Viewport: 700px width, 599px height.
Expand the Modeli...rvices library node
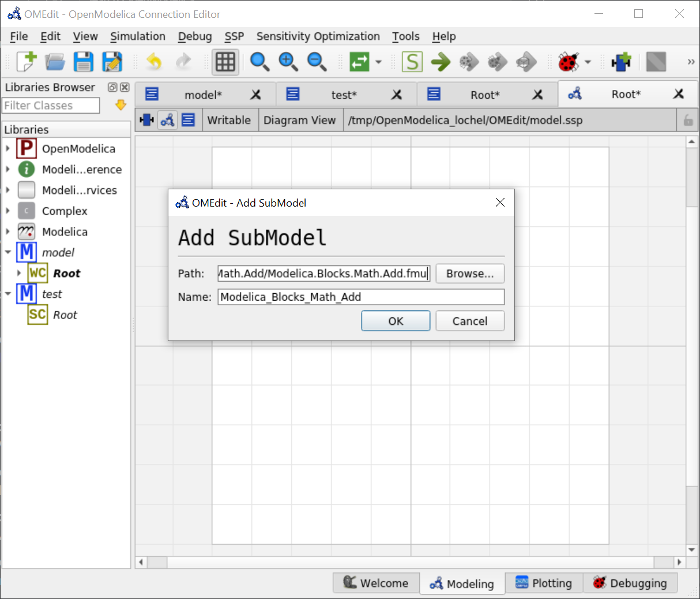(7, 190)
